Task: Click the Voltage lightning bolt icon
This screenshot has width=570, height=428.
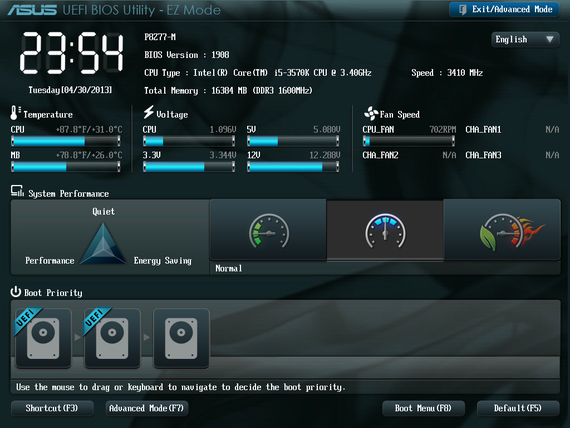Action: (148, 112)
